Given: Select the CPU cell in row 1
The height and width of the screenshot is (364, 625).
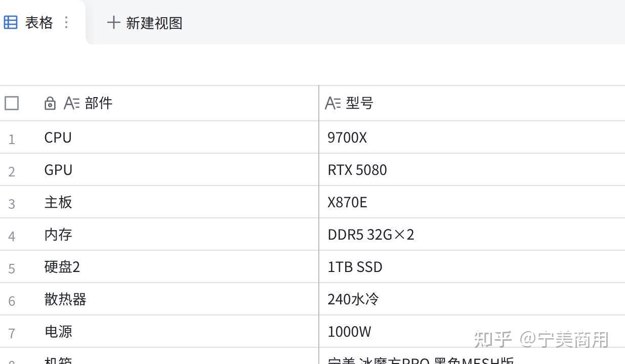Looking at the screenshot, I should (x=181, y=137).
